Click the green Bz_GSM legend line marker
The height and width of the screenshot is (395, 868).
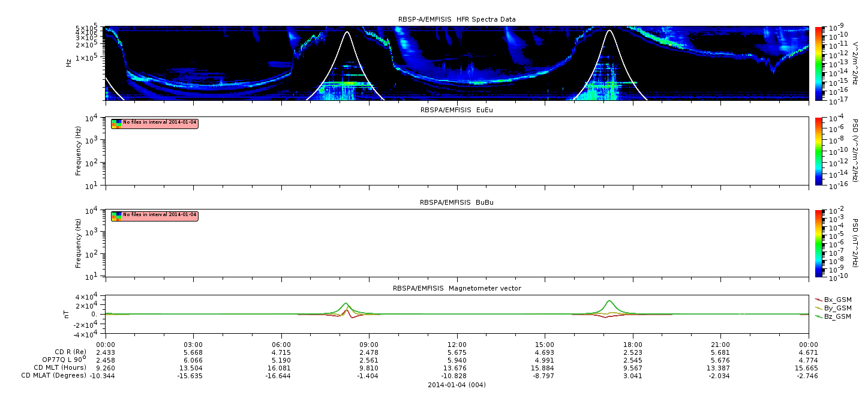coord(819,316)
